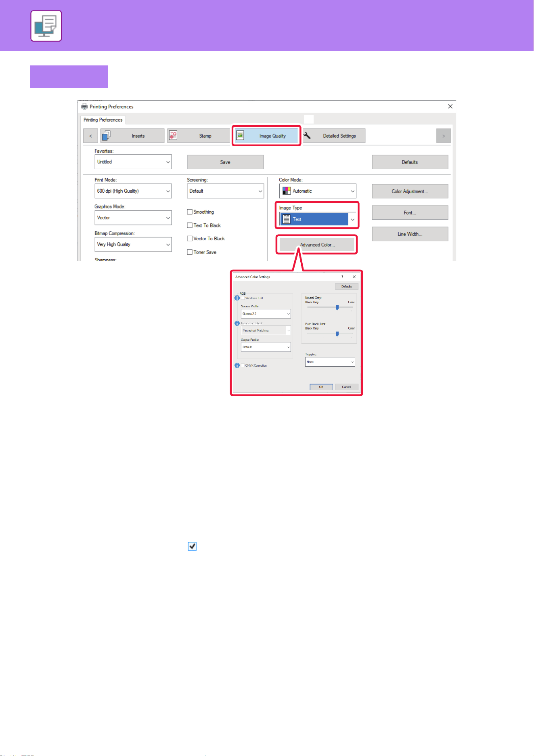Check the Windows ICM option
This screenshot has height=756, width=534.
pyautogui.click(x=243, y=298)
